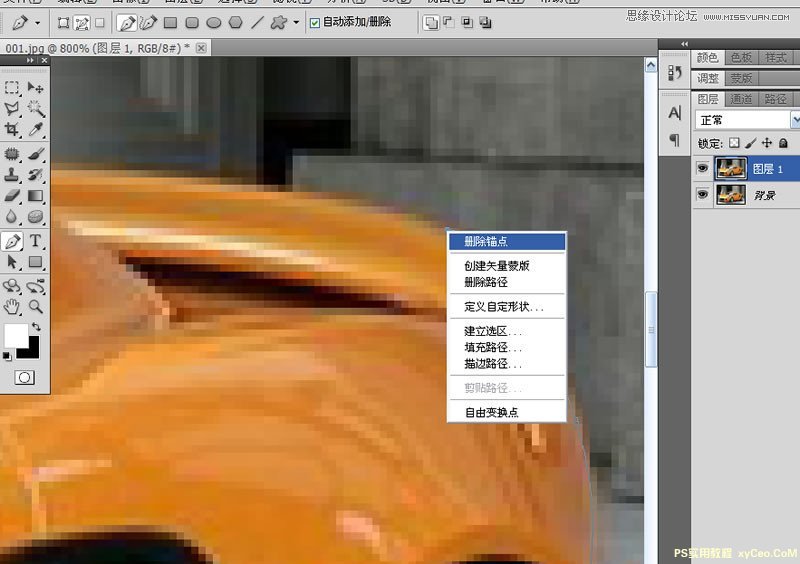
Task: Enable Shape Layers mode in options bar
Action: [63, 22]
